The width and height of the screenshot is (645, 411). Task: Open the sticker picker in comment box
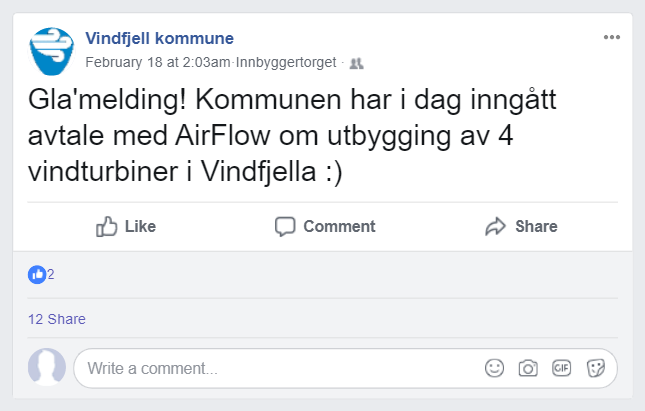(x=596, y=368)
